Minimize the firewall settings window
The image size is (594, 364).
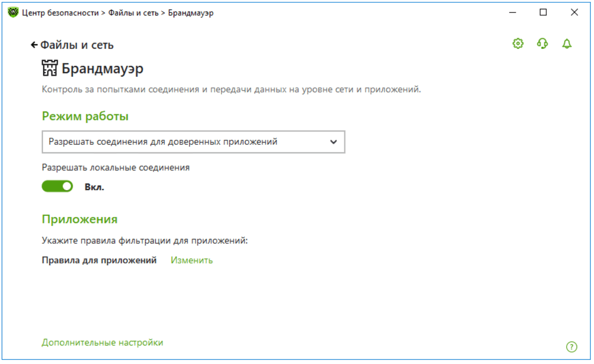512,12
